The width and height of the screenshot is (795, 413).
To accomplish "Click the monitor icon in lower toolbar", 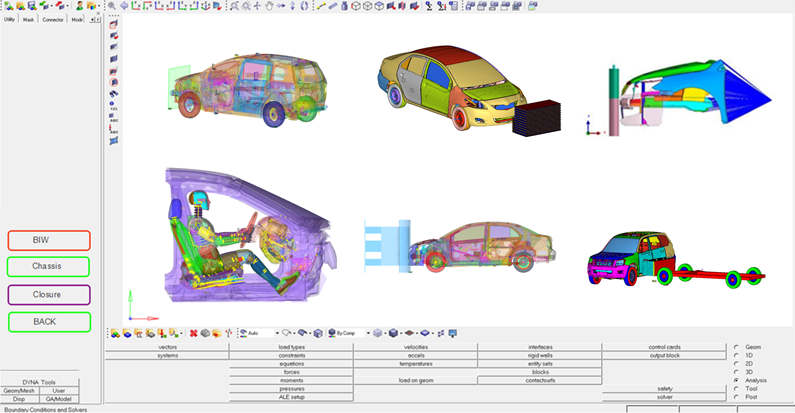I will pyautogui.click(x=453, y=333).
